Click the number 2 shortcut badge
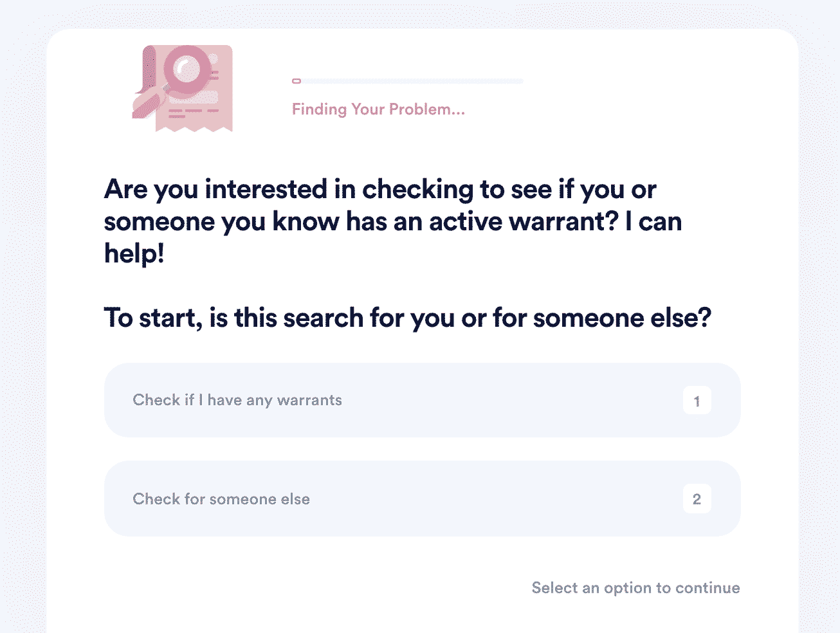The height and width of the screenshot is (633, 840). pos(697,499)
